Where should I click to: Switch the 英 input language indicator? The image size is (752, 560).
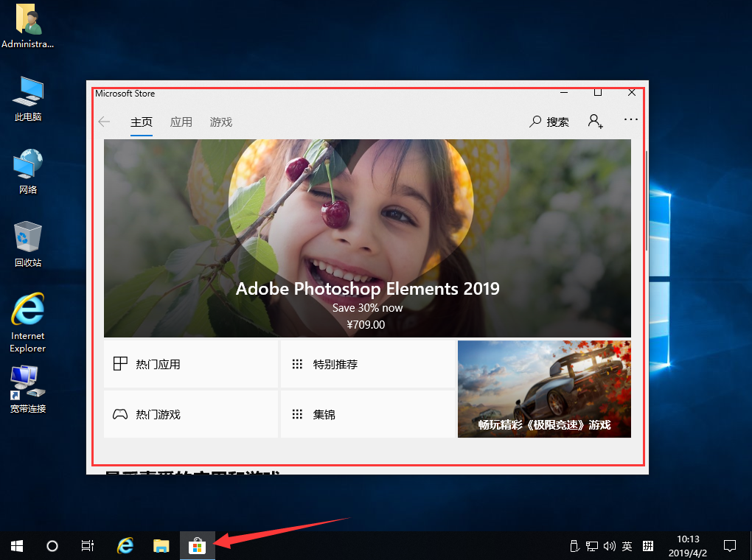coord(627,545)
